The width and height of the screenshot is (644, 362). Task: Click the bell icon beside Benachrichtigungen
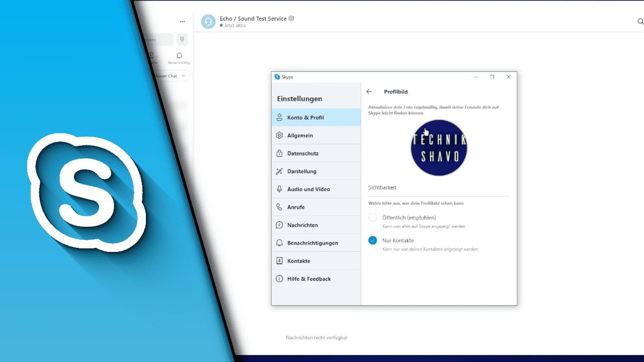(279, 243)
